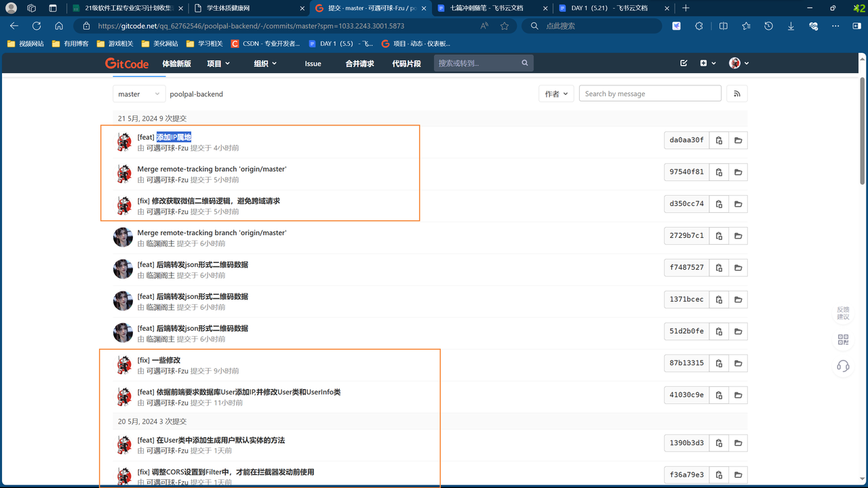The height and width of the screenshot is (488, 868).
Task: Open 体验新版 in the header
Action: point(176,63)
